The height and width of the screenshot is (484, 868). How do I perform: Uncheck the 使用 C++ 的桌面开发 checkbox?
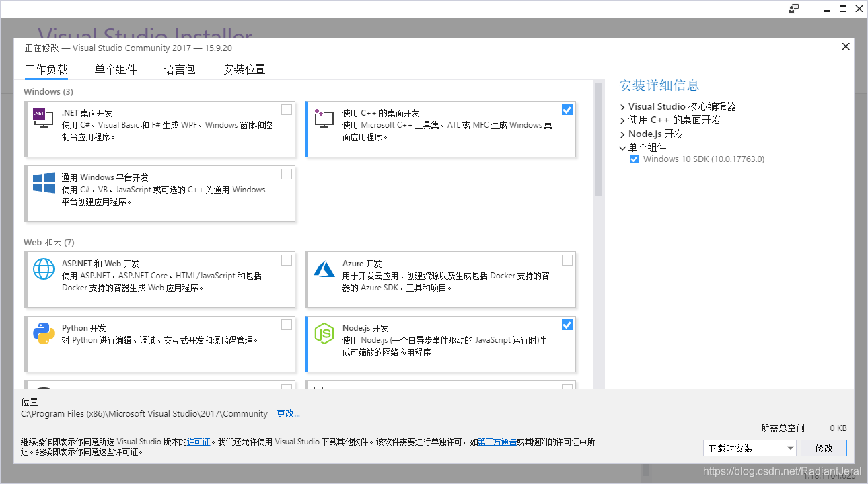[567, 110]
